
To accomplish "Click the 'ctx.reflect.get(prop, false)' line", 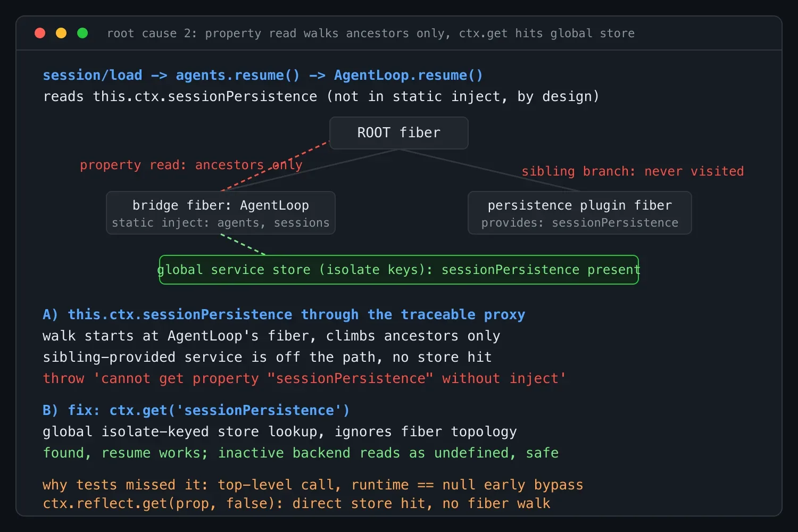I will point(296,504).
